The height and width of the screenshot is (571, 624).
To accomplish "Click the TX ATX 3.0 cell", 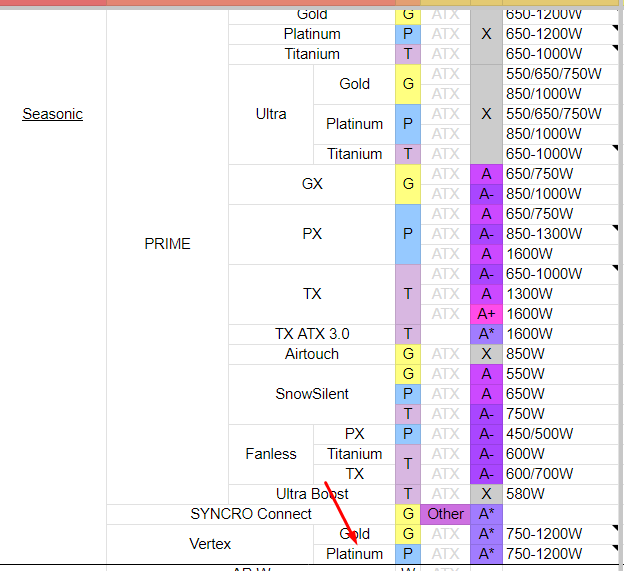I will [x=312, y=334].
